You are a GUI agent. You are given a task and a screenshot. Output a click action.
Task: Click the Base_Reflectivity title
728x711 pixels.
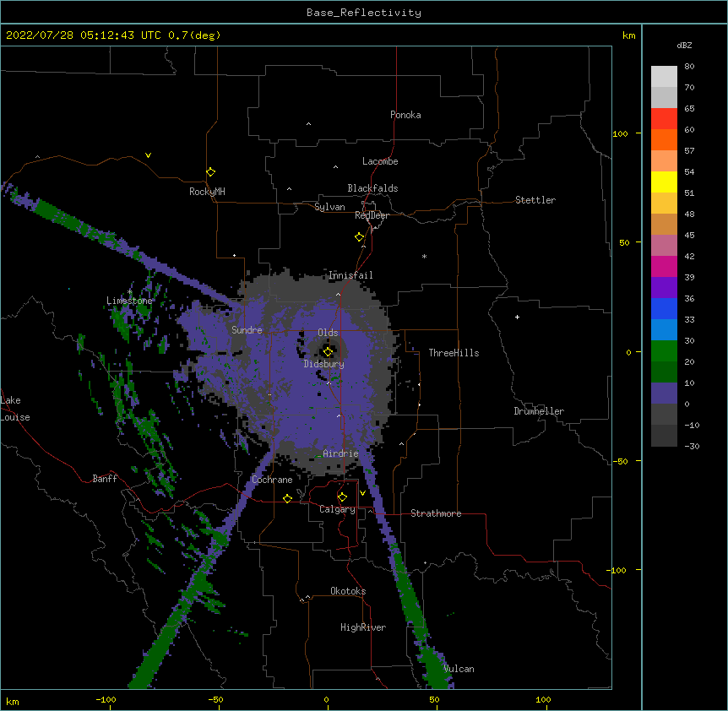(x=364, y=13)
